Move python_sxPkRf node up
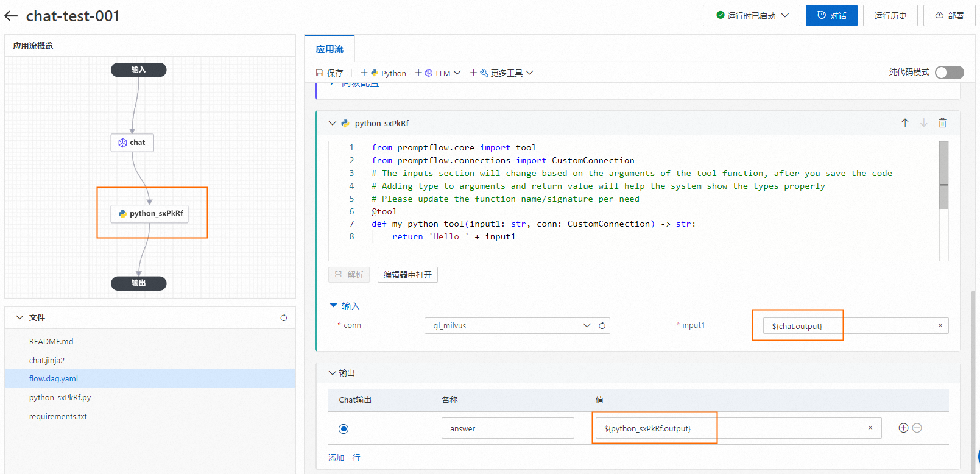The height and width of the screenshot is (474, 980). pos(905,123)
